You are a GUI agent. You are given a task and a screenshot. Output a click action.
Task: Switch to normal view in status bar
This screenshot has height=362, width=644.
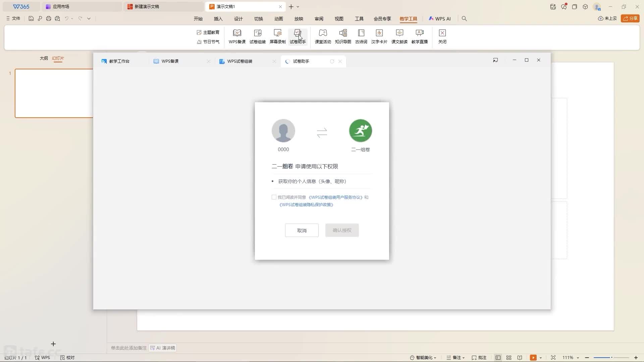click(x=498, y=358)
